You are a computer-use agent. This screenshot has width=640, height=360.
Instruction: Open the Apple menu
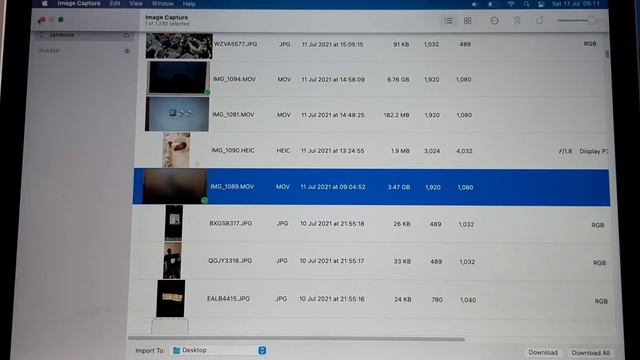pos(44,3)
